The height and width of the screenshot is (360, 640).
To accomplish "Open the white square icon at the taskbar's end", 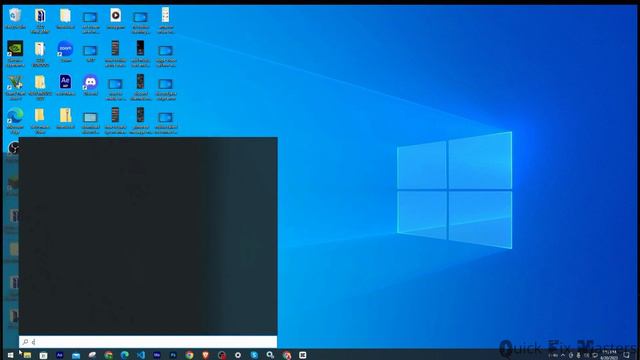I will coord(303,355).
